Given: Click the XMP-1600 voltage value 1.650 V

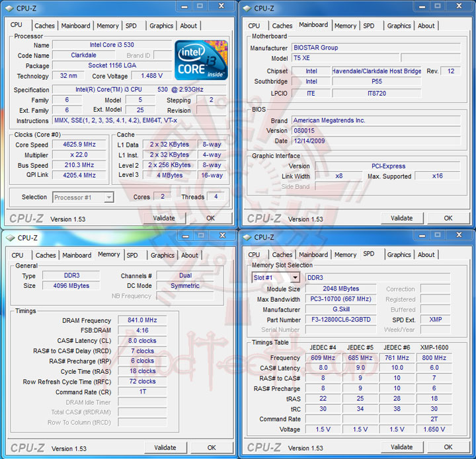Looking at the screenshot, I should (x=434, y=429).
